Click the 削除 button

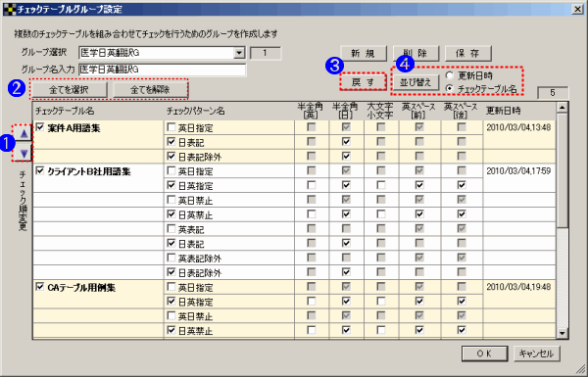[x=416, y=53]
